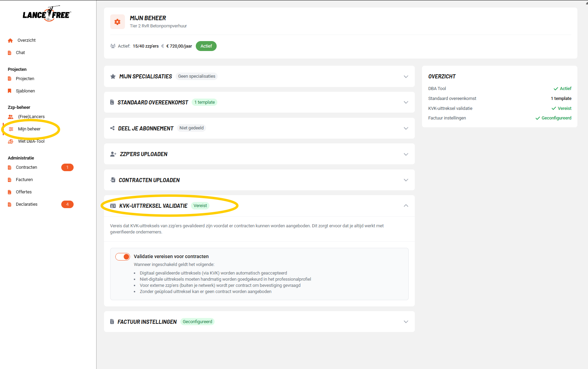Image resolution: width=588 pixels, height=369 pixels.
Task: Open Chat in the sidebar
Action: coord(20,53)
